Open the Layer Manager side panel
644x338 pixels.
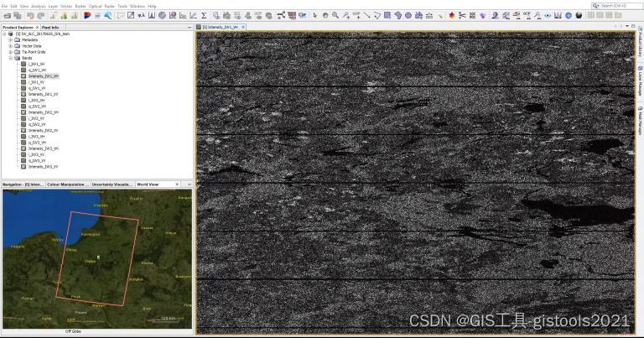[x=640, y=81]
